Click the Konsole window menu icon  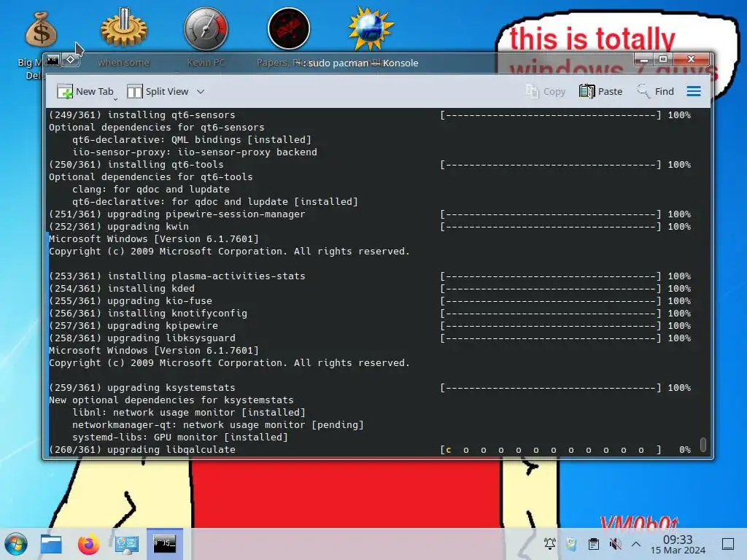pyautogui.click(x=53, y=60)
